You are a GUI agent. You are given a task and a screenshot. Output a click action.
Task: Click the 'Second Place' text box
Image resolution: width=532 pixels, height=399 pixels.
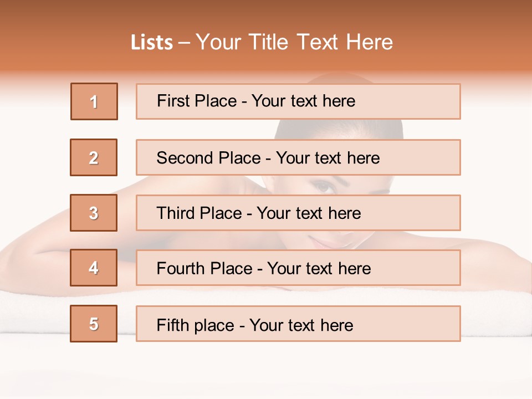(298, 157)
